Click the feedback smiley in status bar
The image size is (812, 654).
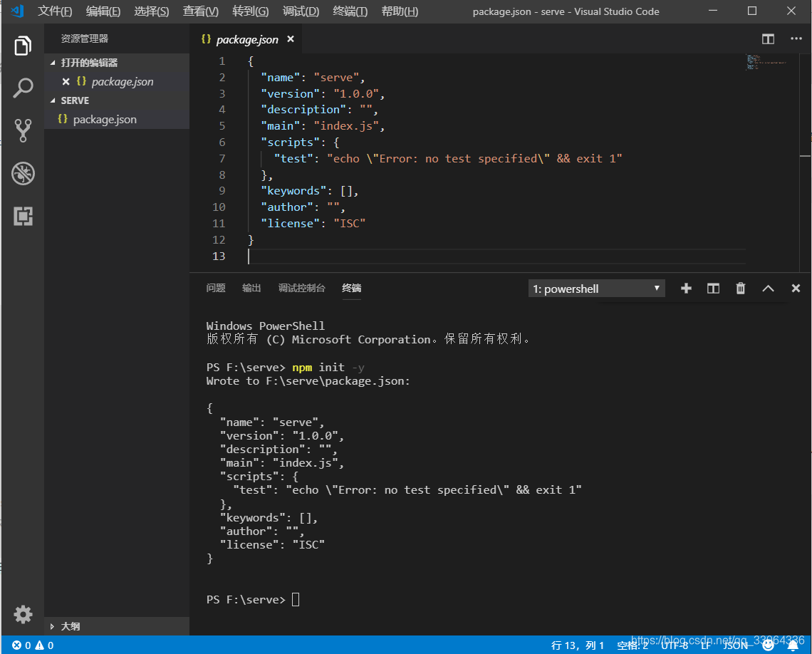click(x=769, y=645)
